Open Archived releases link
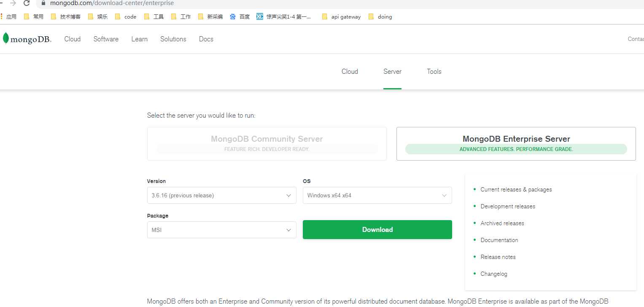 [502, 224]
